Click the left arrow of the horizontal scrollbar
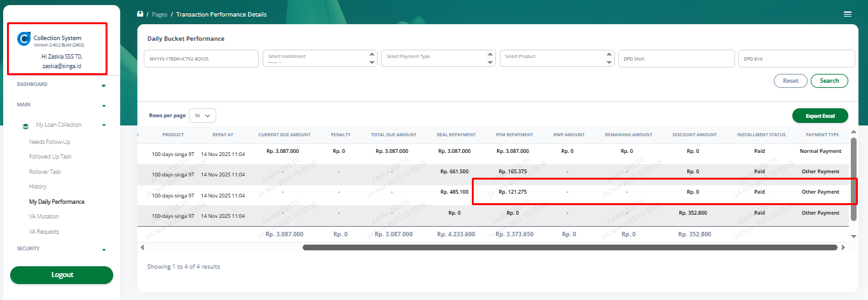Viewport: 868px width, 300px height. [142, 247]
